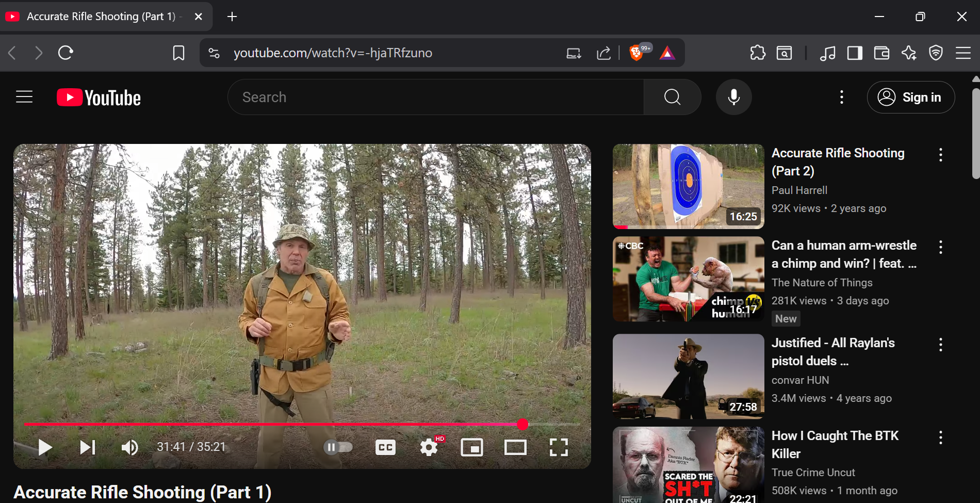Close the Accurate Rifle Shooting tab

(x=199, y=17)
